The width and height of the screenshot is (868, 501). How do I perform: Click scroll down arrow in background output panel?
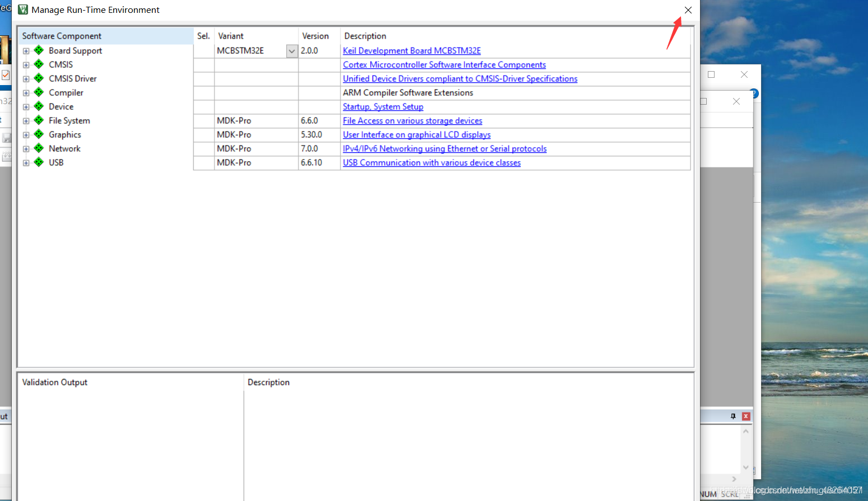(746, 467)
